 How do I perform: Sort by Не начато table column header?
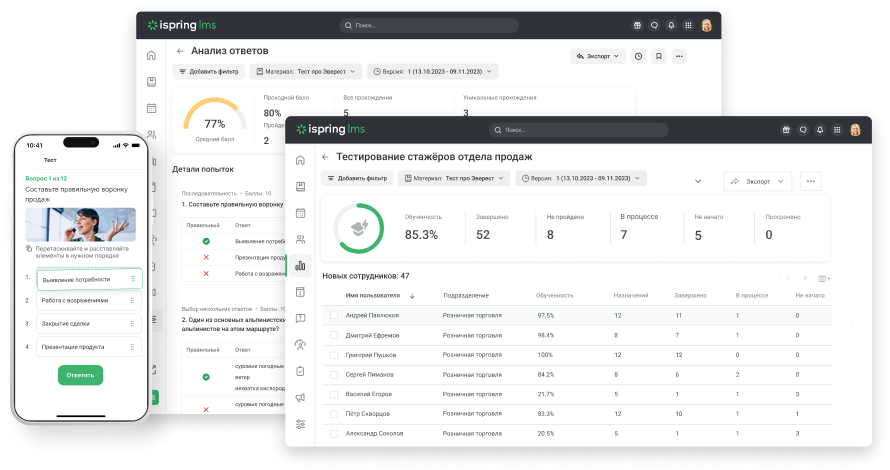[x=810, y=295]
